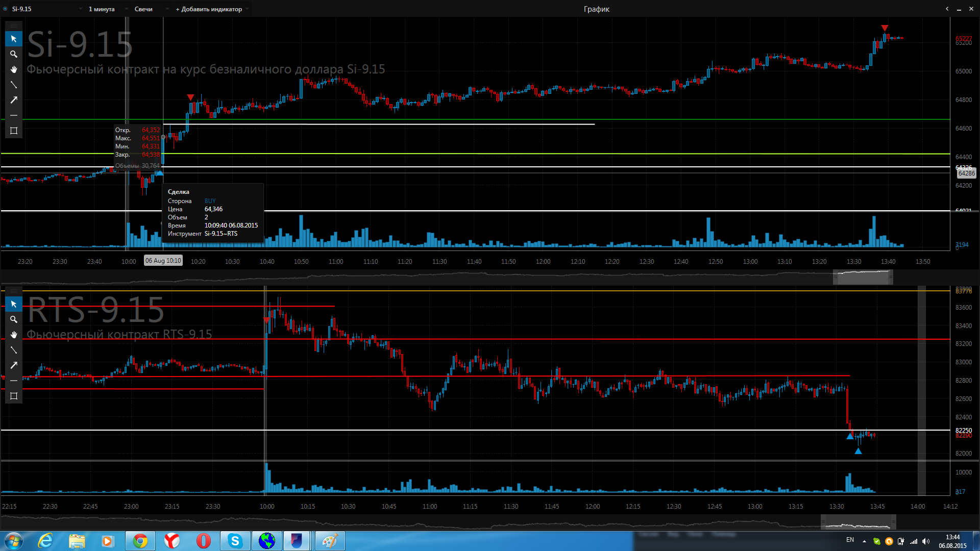Click '+ Добавить индикатор' button

209,9
